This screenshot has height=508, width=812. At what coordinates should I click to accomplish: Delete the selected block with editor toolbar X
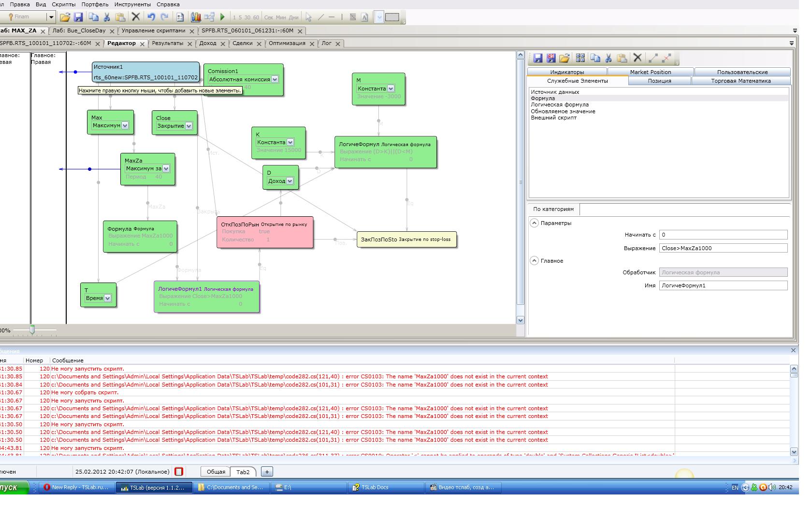tap(638, 58)
